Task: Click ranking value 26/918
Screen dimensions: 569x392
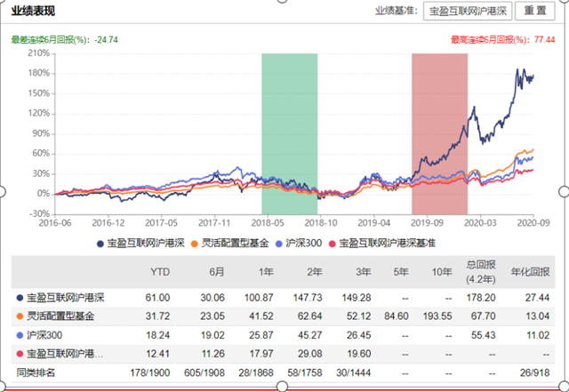Action: click(x=535, y=372)
